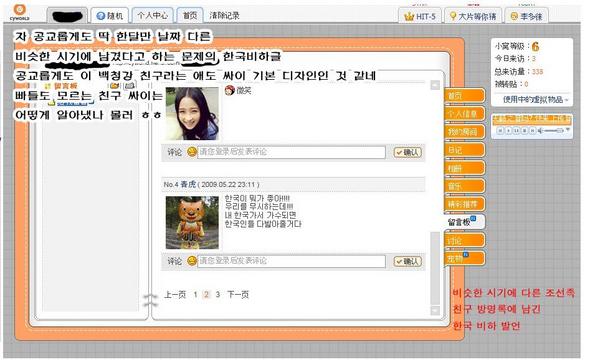590x362 pixels.
Task: Open the 精彩推荐 side tab
Action: tap(465, 204)
